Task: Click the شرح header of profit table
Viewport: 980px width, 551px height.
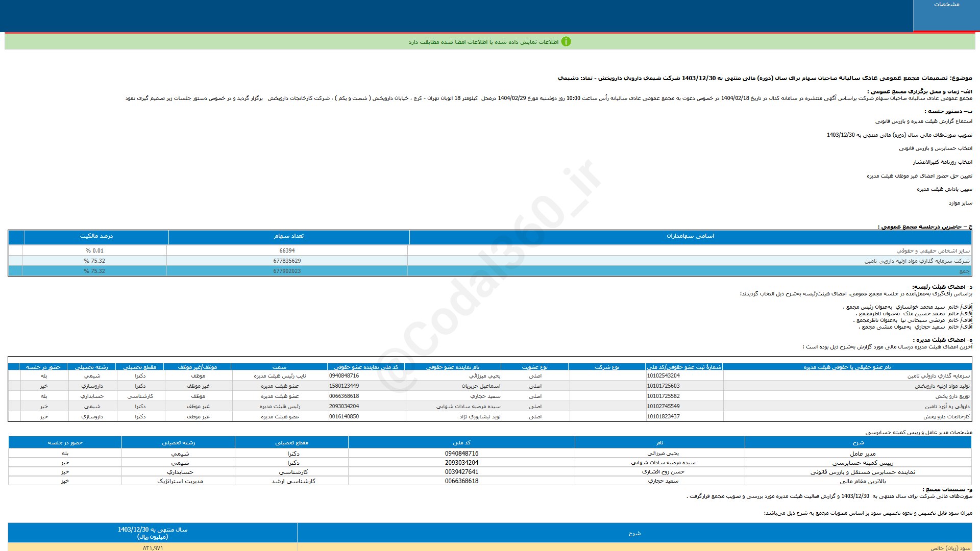Action: point(634,533)
